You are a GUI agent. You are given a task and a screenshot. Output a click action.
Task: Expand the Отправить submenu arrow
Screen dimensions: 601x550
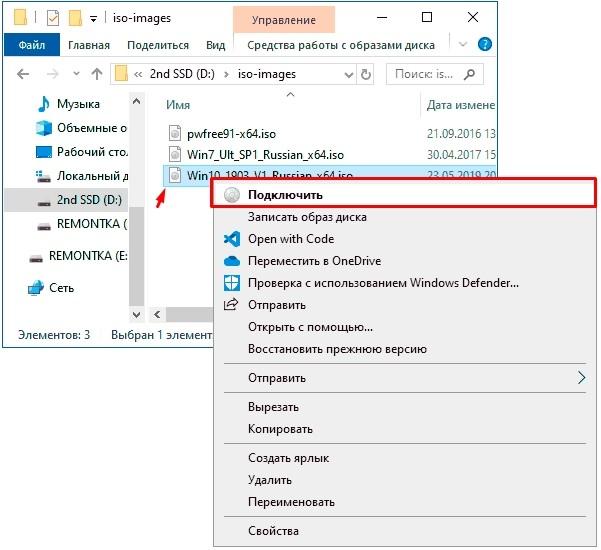click(x=581, y=378)
